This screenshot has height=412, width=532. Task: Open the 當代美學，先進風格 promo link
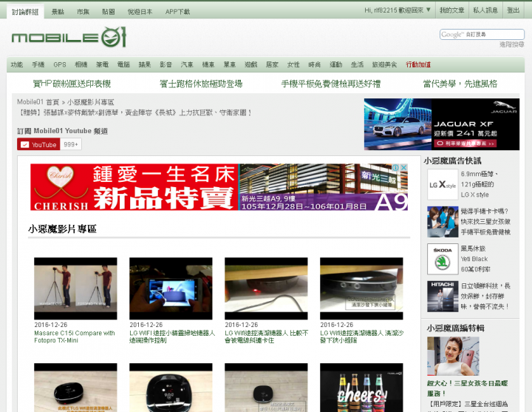click(460, 84)
